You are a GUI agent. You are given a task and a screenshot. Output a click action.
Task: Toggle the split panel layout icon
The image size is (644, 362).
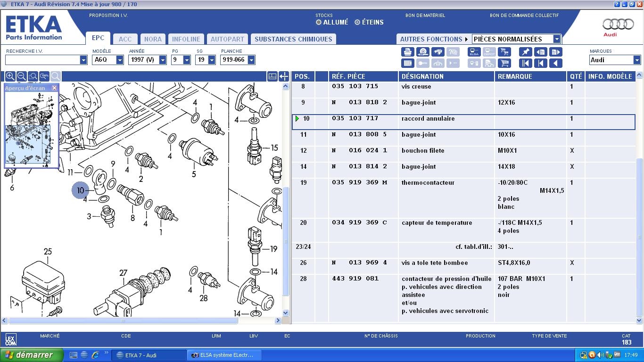[x=272, y=76]
